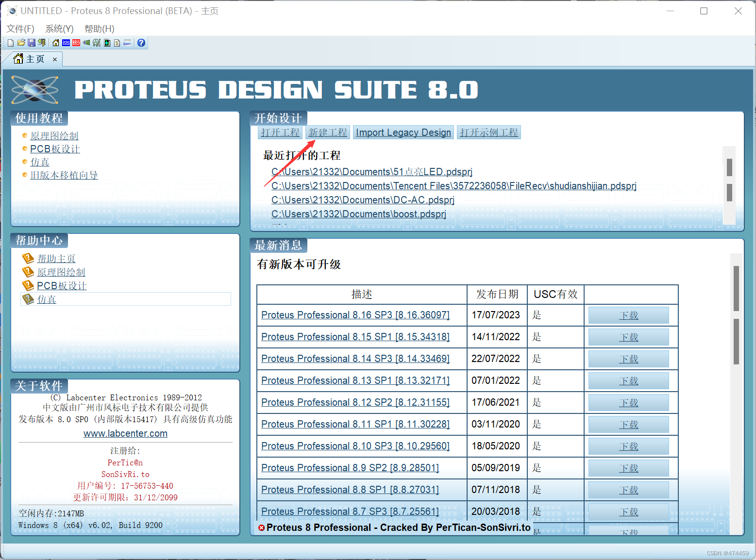The height and width of the screenshot is (560, 756).
Task: Open the 帮助(H) menu
Action: tap(100, 29)
